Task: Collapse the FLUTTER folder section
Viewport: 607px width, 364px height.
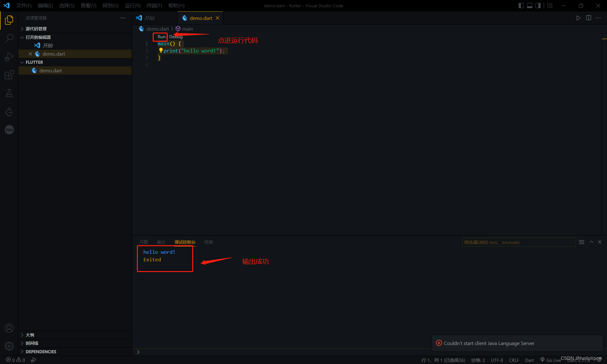Action: [34, 62]
